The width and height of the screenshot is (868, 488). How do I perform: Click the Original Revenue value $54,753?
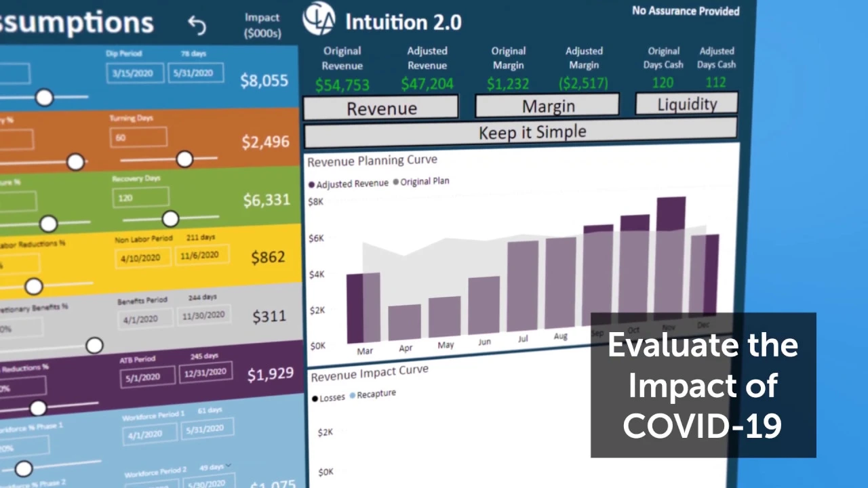(342, 85)
